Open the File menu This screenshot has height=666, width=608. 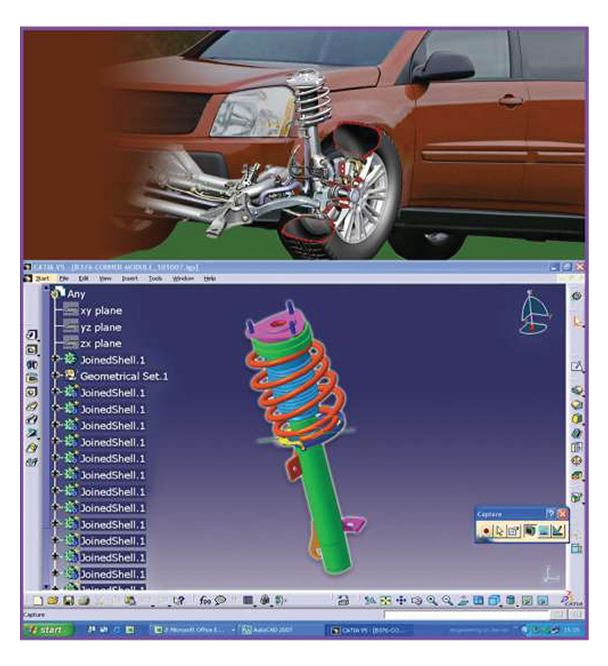[64, 279]
